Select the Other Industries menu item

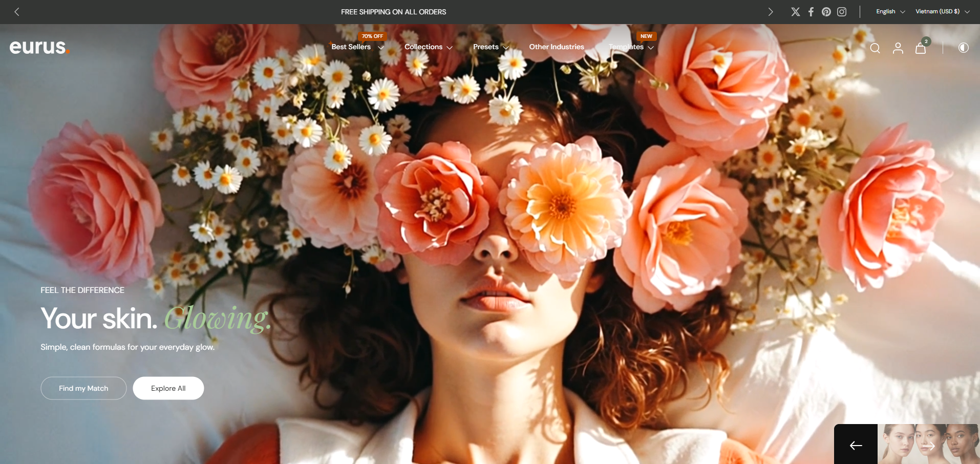coord(557,47)
